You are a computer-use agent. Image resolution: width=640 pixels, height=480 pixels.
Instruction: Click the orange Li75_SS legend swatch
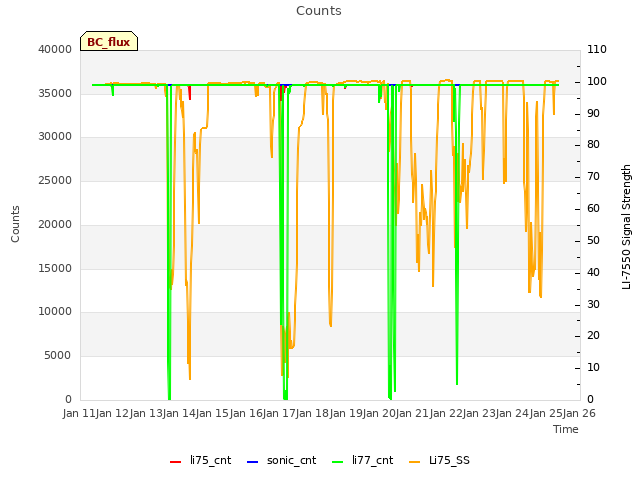click(x=415, y=462)
